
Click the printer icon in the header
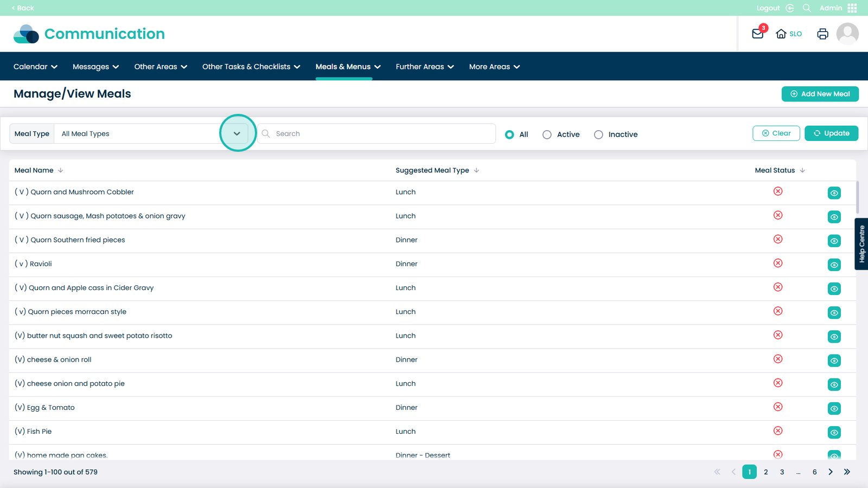pyautogui.click(x=822, y=34)
